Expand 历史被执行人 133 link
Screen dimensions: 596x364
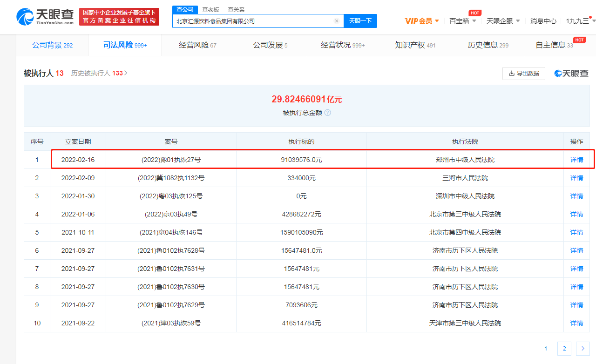pos(99,73)
